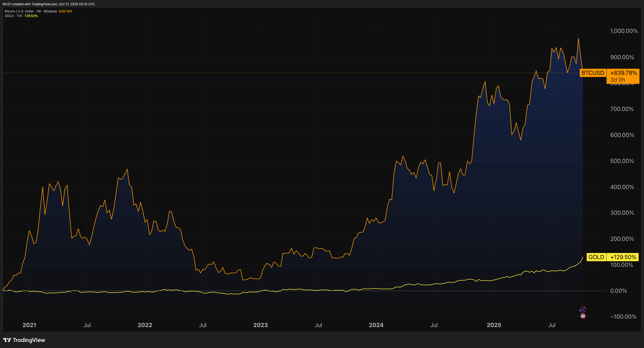Viewport: 644px width, 348px height.
Task: Click the 1,000.00% price scale label
Action: click(x=624, y=31)
